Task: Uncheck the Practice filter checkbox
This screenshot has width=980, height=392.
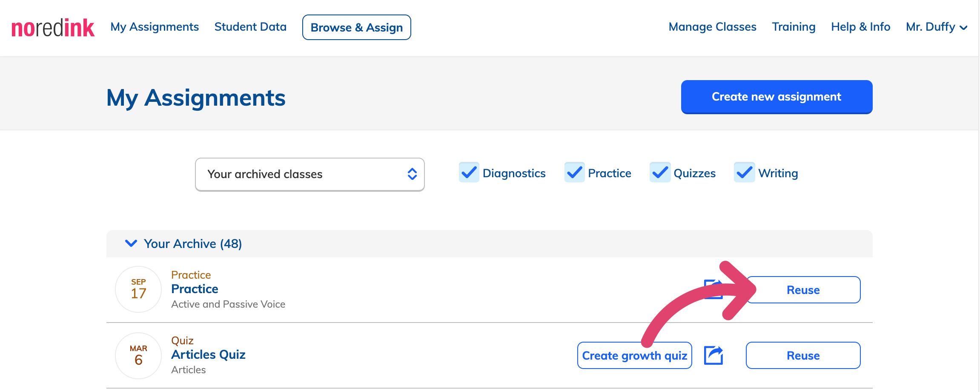Action: 575,173
